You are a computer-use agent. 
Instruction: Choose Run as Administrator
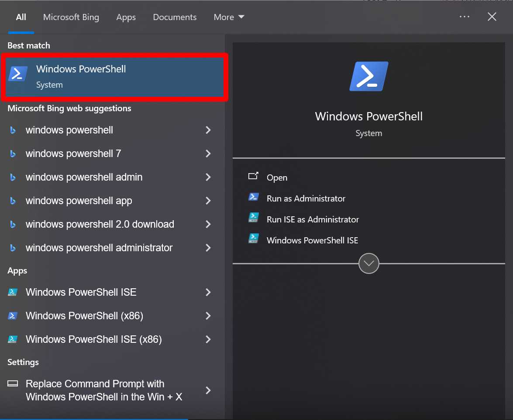[x=306, y=198]
